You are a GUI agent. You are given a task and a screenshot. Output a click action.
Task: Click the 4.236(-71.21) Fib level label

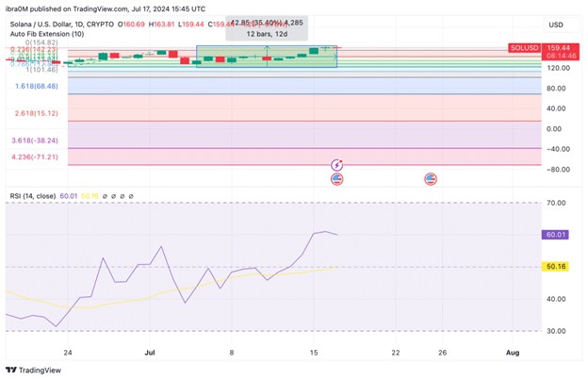coord(35,157)
